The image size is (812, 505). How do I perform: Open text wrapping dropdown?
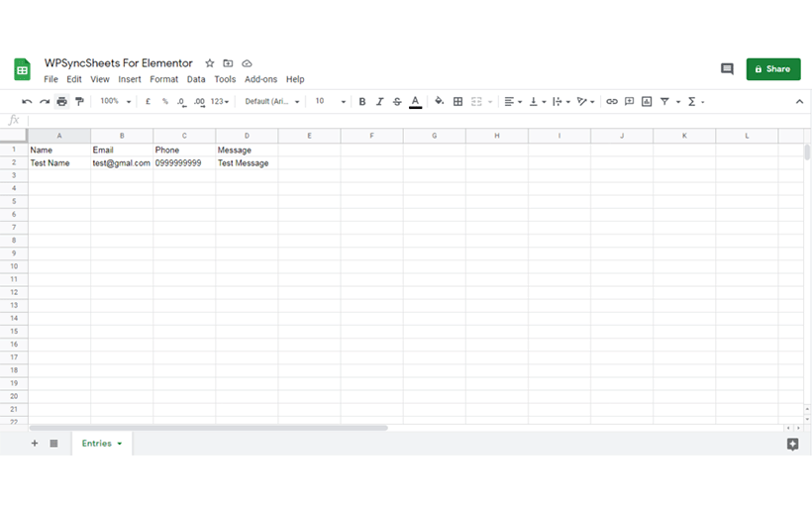tap(560, 102)
